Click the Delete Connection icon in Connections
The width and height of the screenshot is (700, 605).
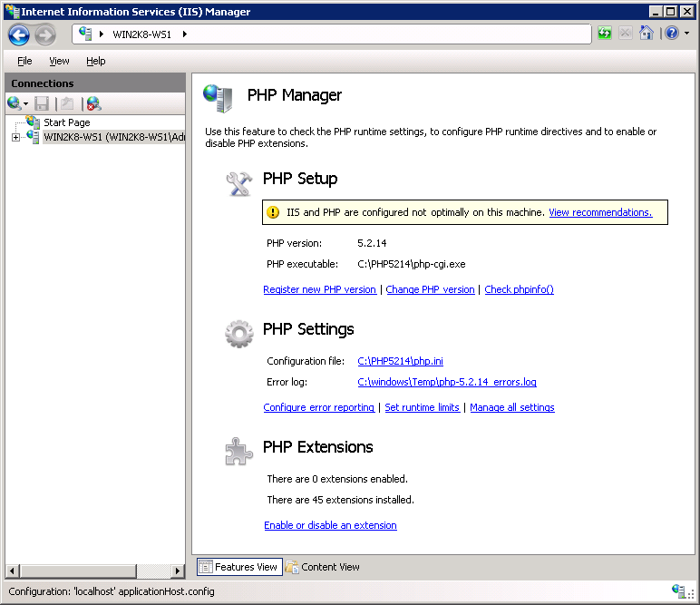click(93, 103)
